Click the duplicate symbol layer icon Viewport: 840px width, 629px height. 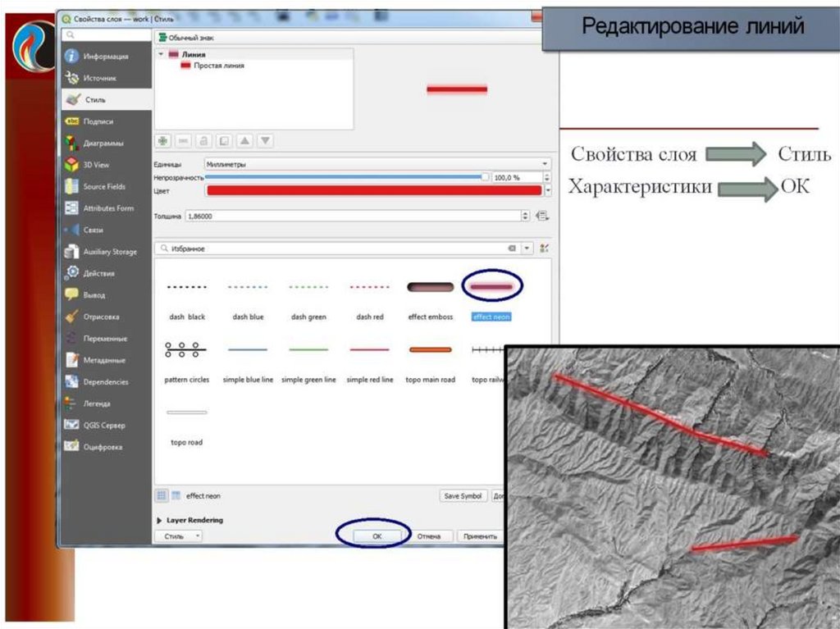(224, 141)
